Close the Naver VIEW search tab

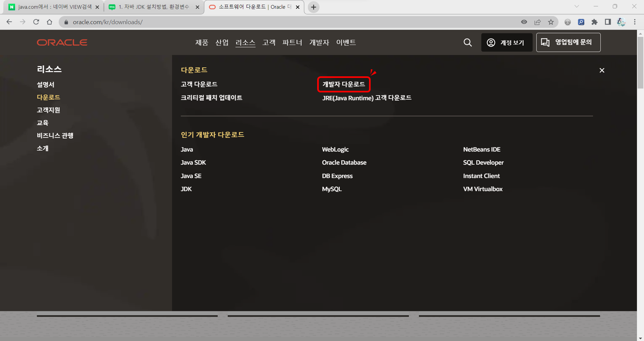point(97,7)
